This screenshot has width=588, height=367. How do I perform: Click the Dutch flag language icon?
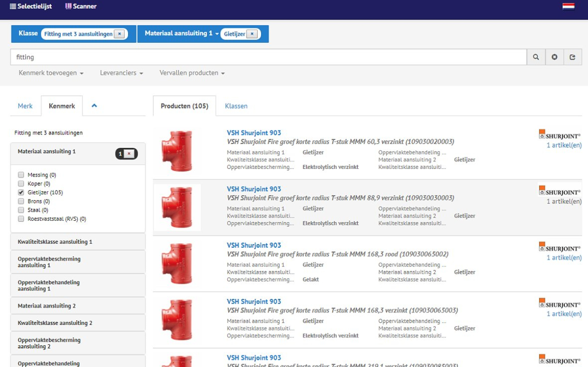[568, 6]
